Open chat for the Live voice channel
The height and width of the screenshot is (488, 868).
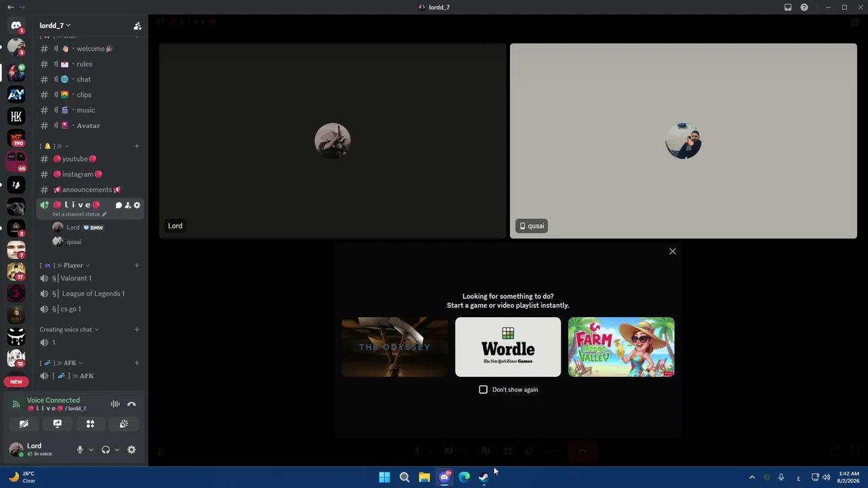[x=119, y=205]
